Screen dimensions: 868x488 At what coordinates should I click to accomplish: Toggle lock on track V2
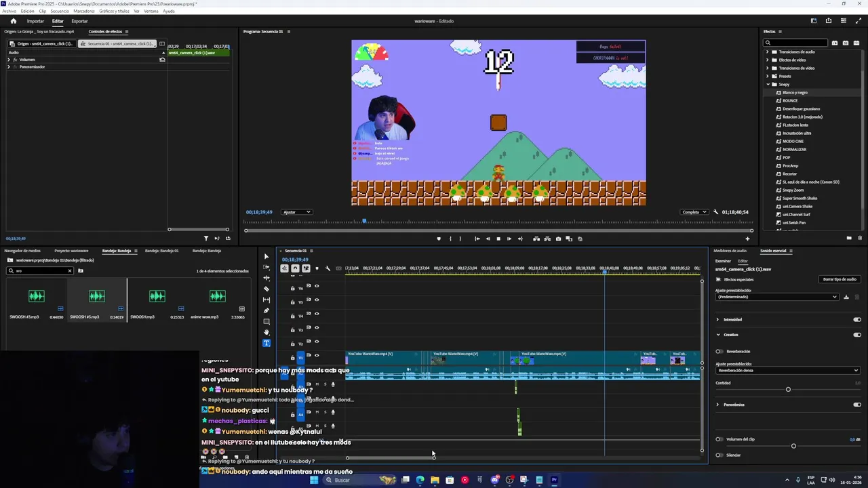(x=293, y=344)
